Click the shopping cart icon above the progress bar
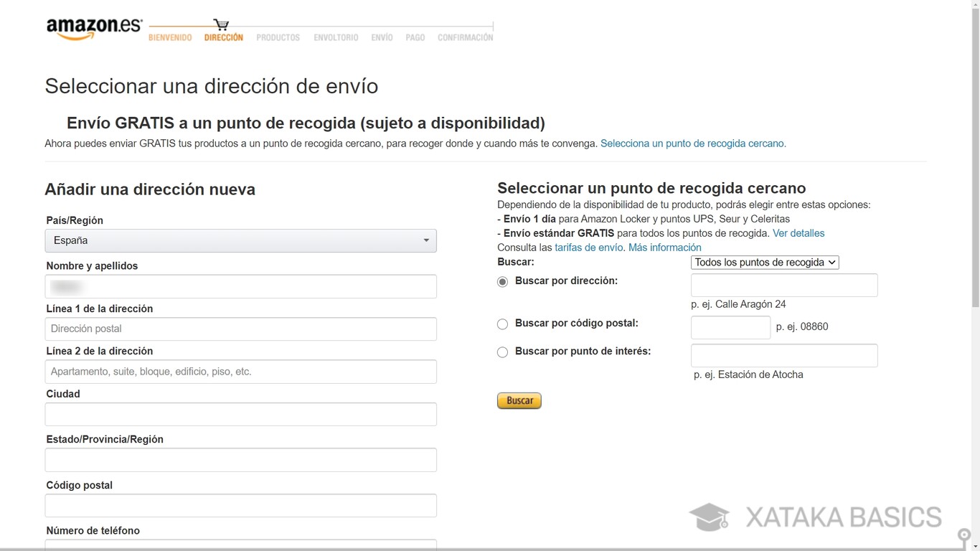Screen dimensions: 980x551 click(x=221, y=22)
